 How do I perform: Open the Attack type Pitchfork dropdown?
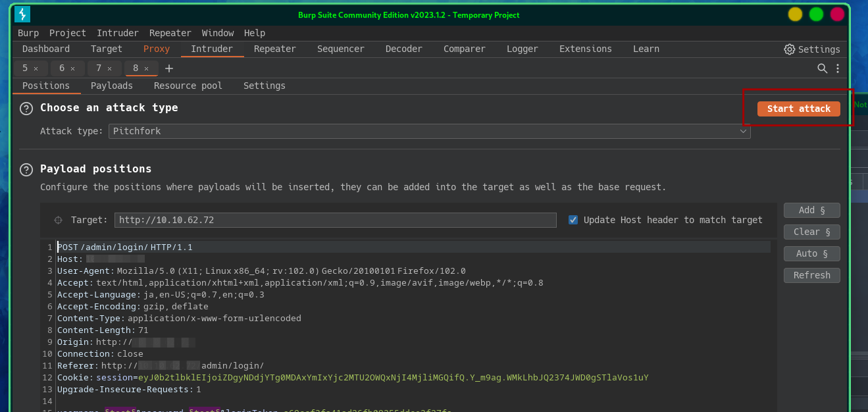430,131
